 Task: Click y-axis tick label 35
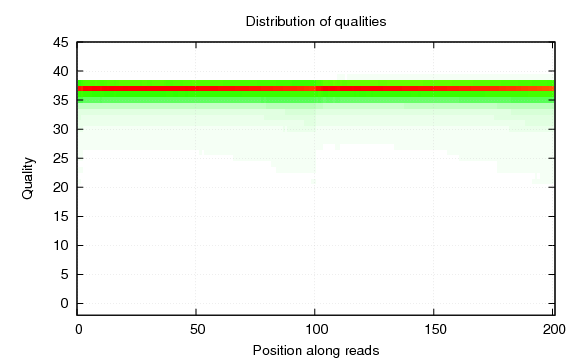click(x=61, y=100)
